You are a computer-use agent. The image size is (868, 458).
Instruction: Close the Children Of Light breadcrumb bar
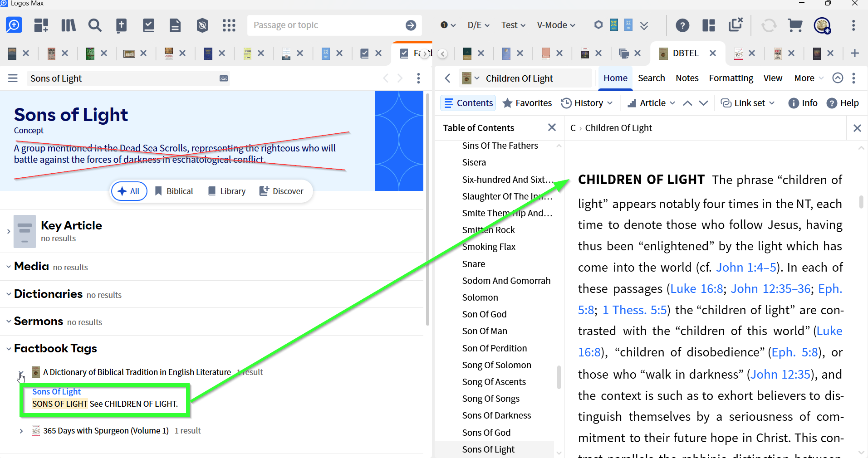pyautogui.click(x=857, y=128)
